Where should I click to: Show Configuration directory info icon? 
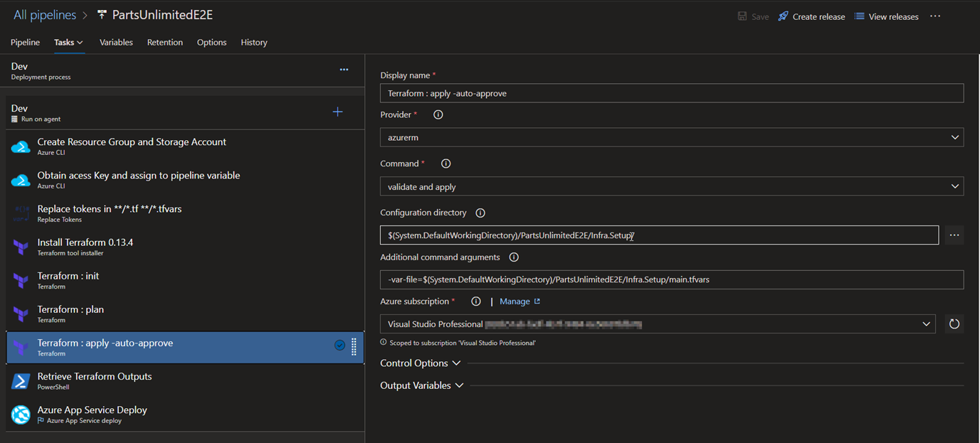tap(480, 213)
